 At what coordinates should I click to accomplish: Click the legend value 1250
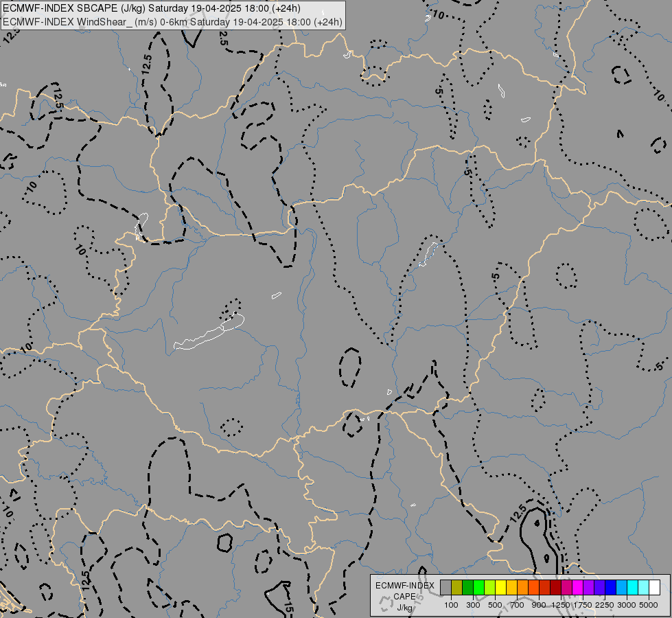561,605
